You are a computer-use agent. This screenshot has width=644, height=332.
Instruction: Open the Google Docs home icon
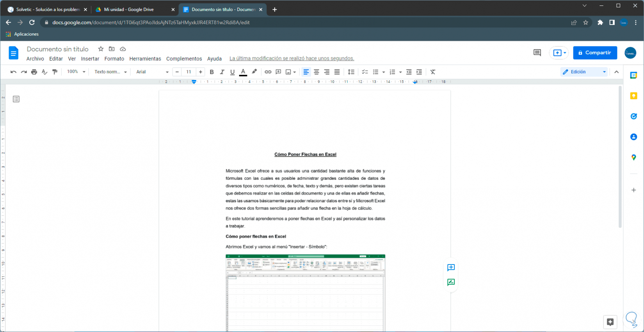pos(14,53)
